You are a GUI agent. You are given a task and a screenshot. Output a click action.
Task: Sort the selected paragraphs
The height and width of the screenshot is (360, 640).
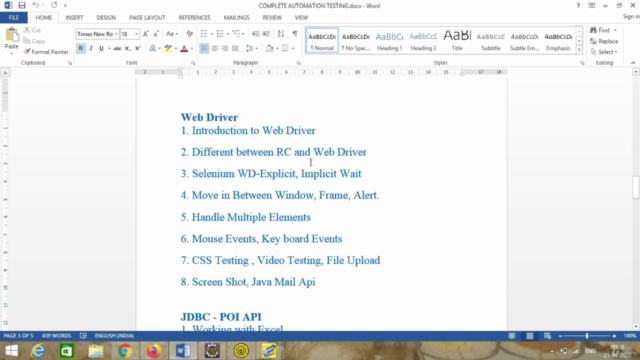(281, 34)
